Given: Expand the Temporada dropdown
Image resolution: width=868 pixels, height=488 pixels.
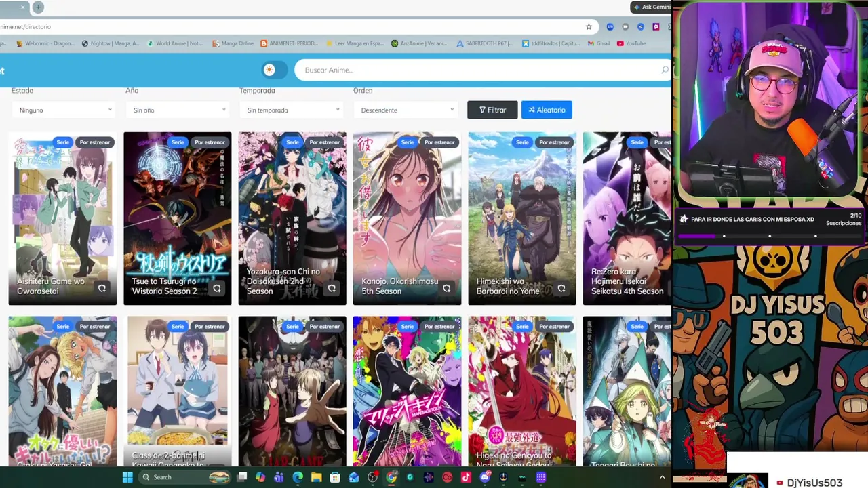Looking at the screenshot, I should pyautogui.click(x=291, y=110).
